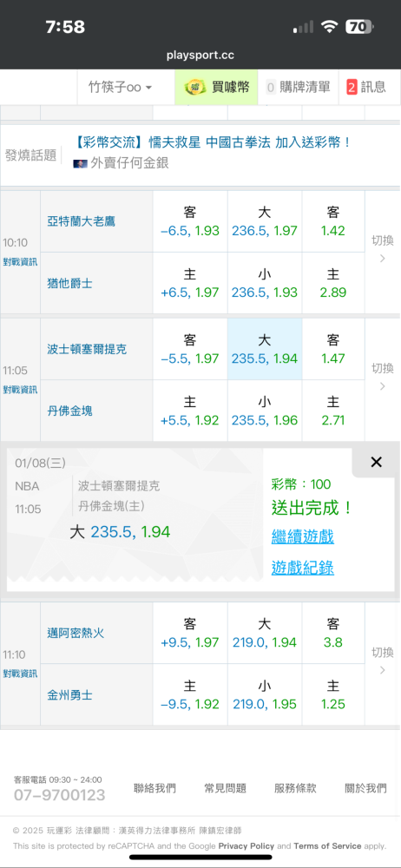Open 丹佛金塊 team link
The height and width of the screenshot is (868, 401).
[x=69, y=411]
